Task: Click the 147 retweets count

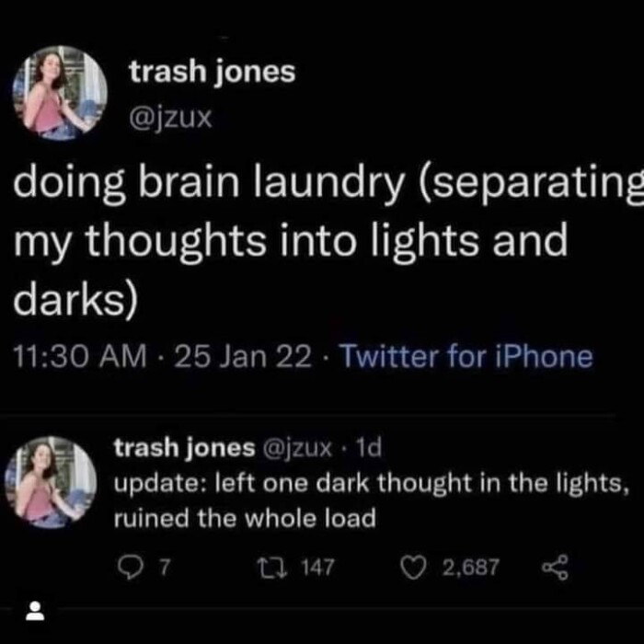Action: (318, 568)
